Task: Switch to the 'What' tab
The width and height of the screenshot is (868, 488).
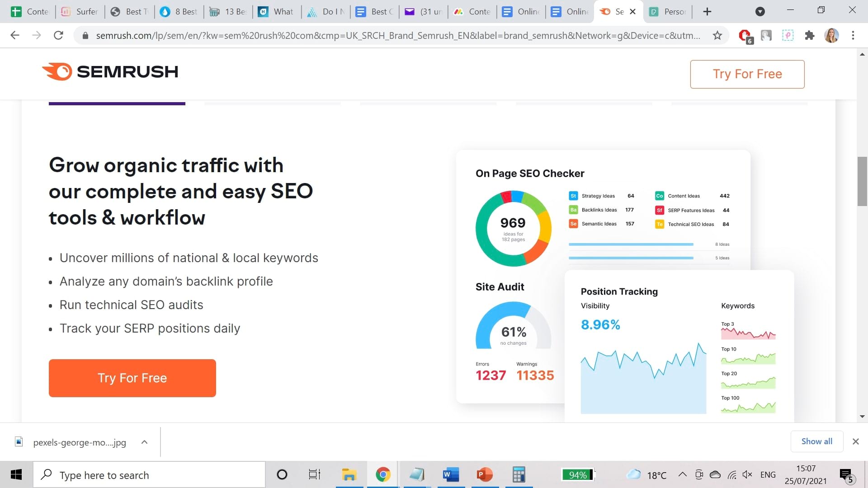Action: [277, 12]
